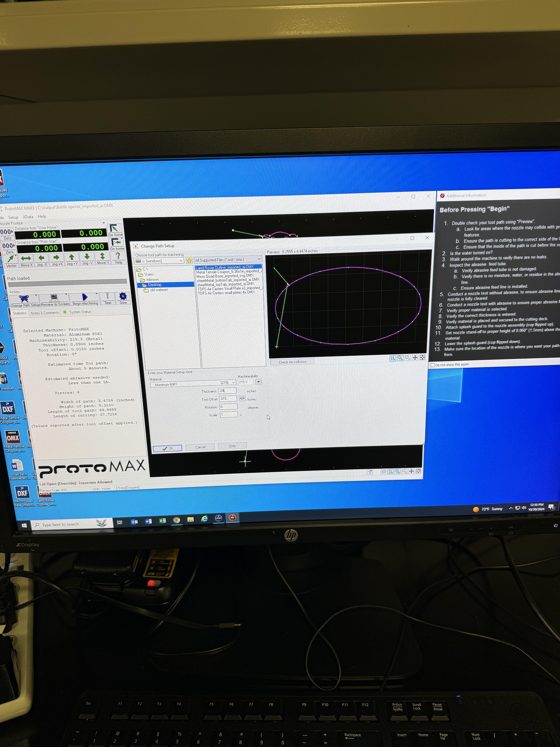Image resolution: width=560 pixels, height=747 pixels.
Task: Select the mbrown folder in tree
Action: (x=150, y=280)
